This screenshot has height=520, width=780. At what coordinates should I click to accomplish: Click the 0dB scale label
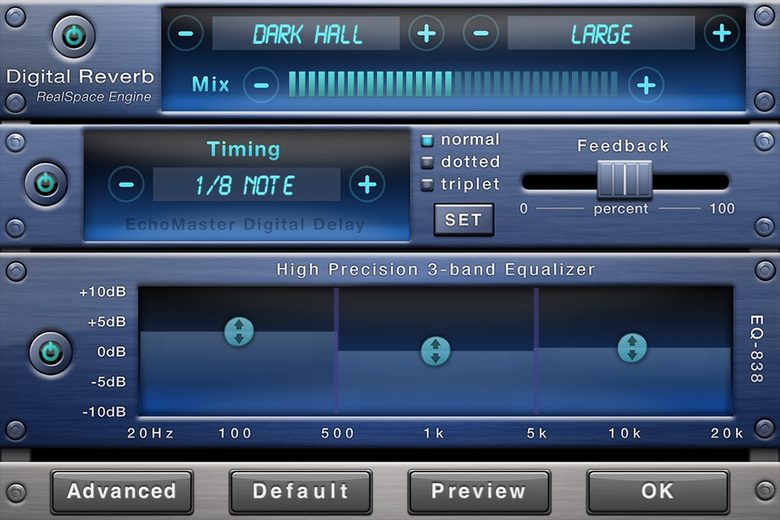111,352
